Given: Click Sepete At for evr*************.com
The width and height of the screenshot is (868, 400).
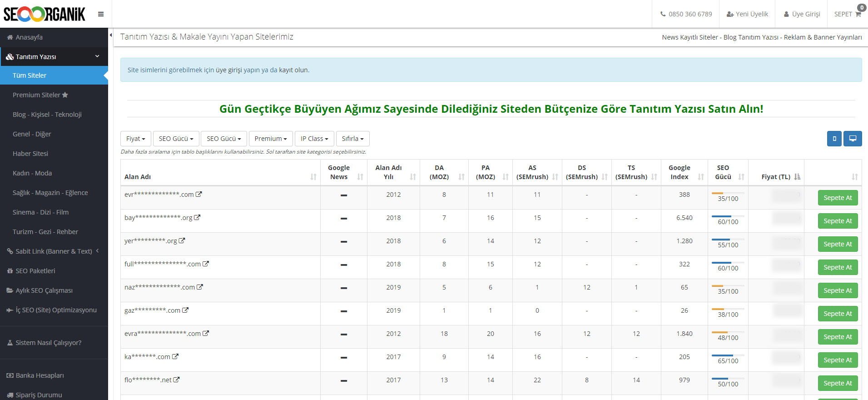Looking at the screenshot, I should point(838,198).
